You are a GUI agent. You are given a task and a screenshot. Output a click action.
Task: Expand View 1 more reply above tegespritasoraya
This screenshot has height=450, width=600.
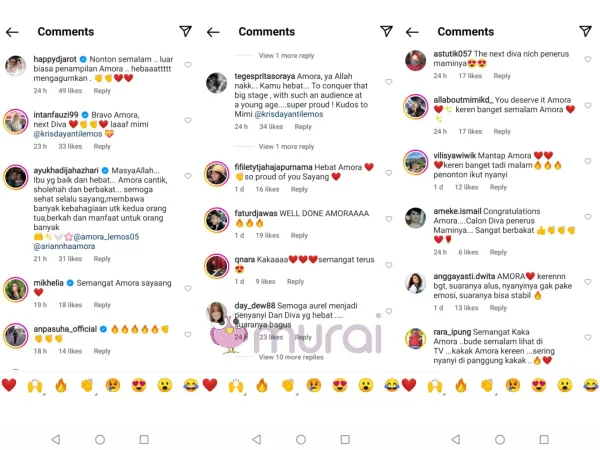click(286, 55)
